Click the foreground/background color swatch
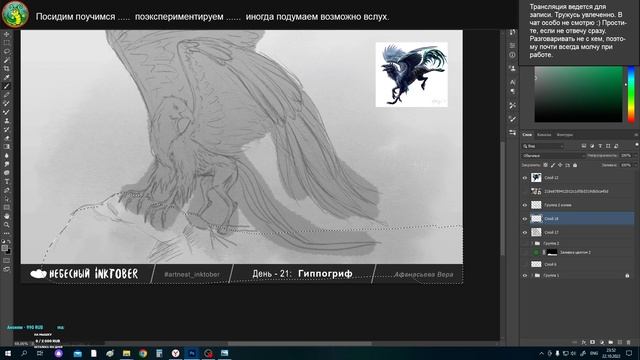Viewport: 640px width, 360px height. click(x=5, y=249)
